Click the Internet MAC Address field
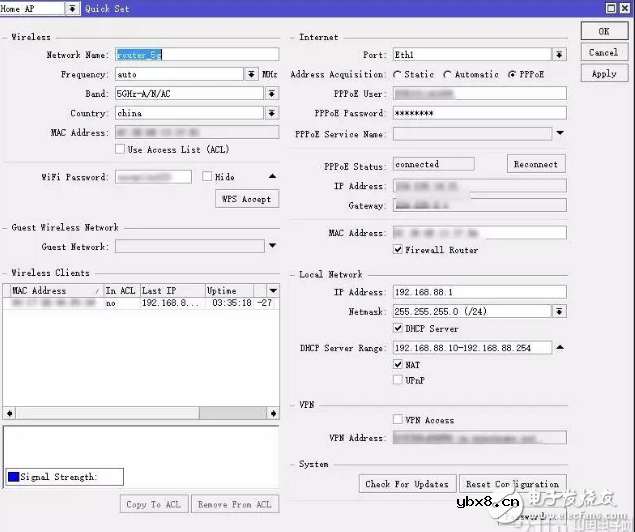This screenshot has width=635, height=532. click(479, 233)
